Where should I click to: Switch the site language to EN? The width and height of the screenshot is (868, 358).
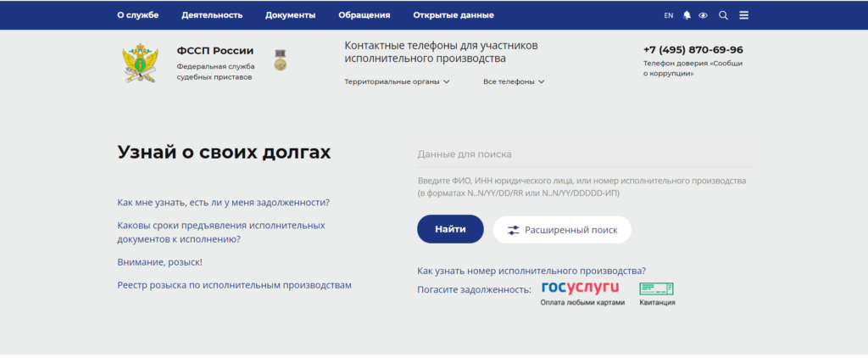pos(668,15)
